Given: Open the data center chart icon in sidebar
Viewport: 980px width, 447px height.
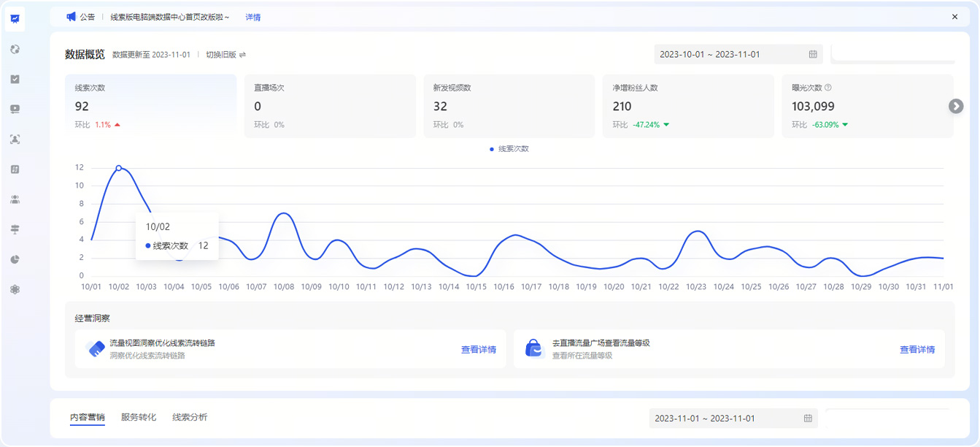Looking at the screenshot, I should point(15,19).
